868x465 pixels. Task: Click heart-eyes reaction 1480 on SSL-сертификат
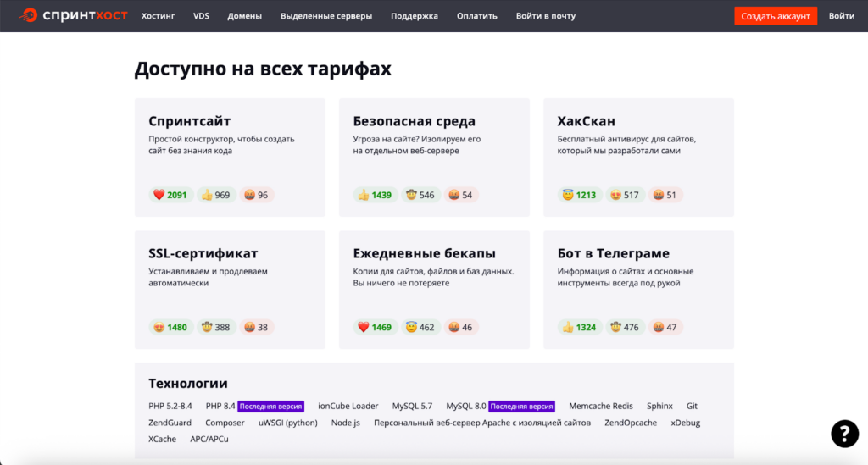point(170,327)
